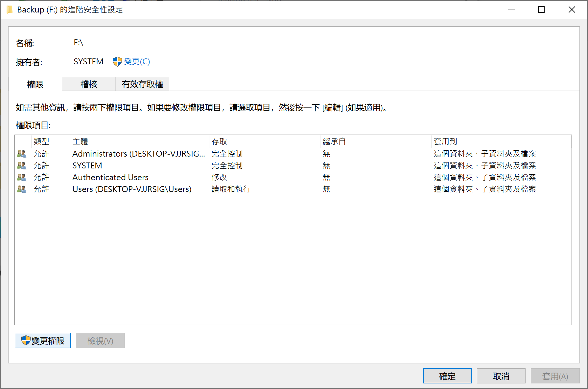
Task: Open the 權限 tab
Action: (x=35, y=84)
